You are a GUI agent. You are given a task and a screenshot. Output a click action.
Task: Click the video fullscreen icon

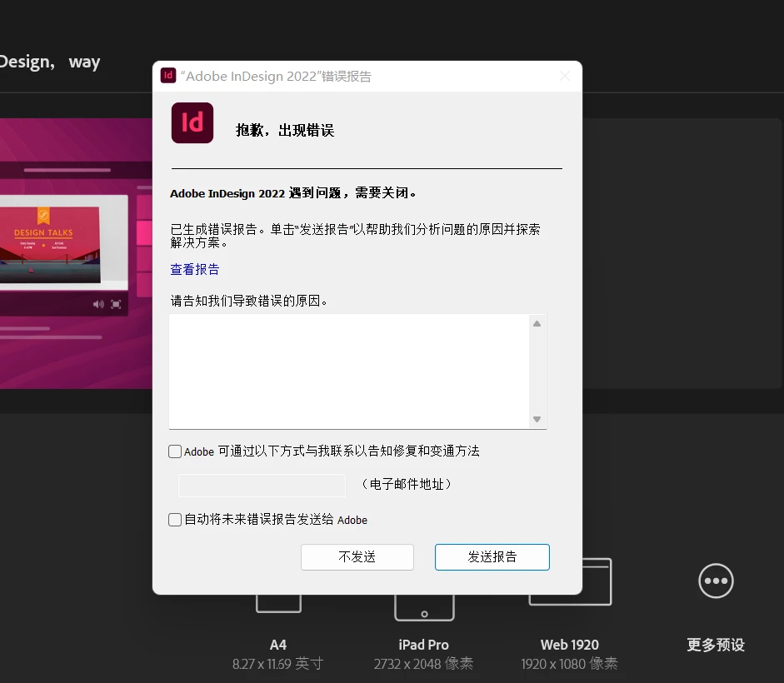click(116, 304)
